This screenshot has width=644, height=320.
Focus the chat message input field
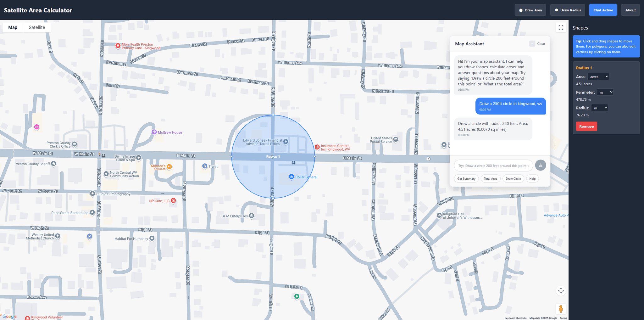pyautogui.click(x=493, y=166)
